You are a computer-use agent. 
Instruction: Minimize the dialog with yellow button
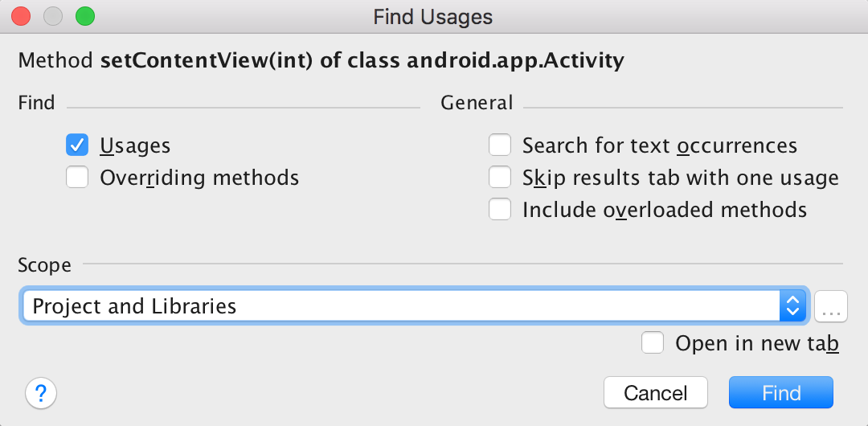[52, 16]
